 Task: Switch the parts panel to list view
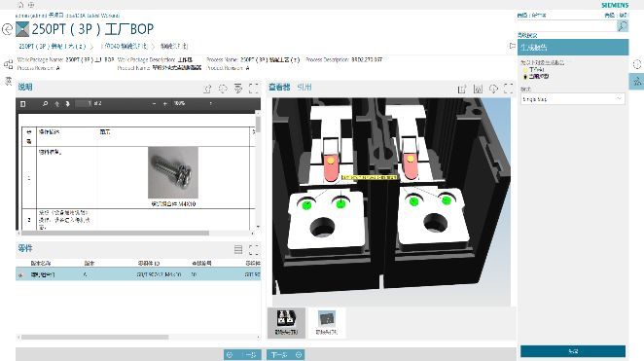tap(238, 249)
